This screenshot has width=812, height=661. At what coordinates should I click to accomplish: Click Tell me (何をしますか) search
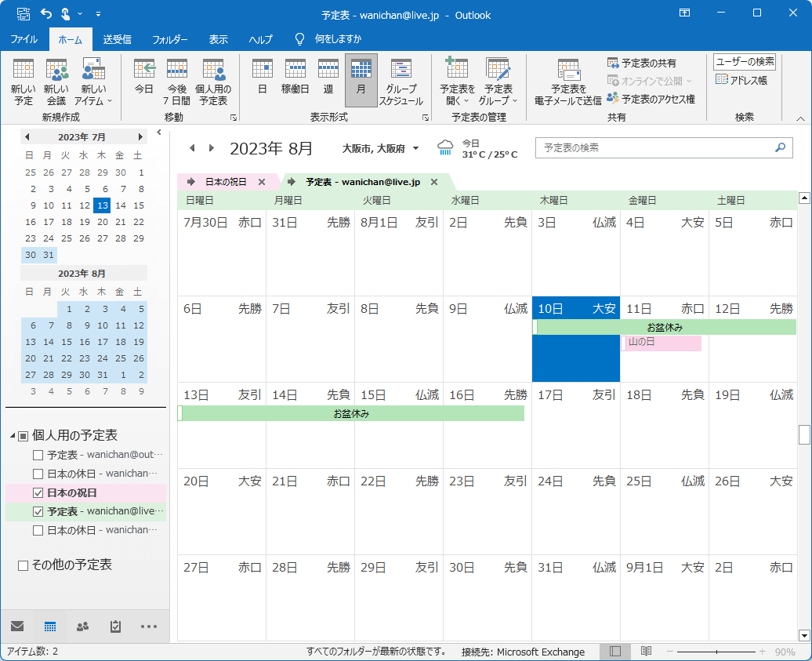(328, 39)
